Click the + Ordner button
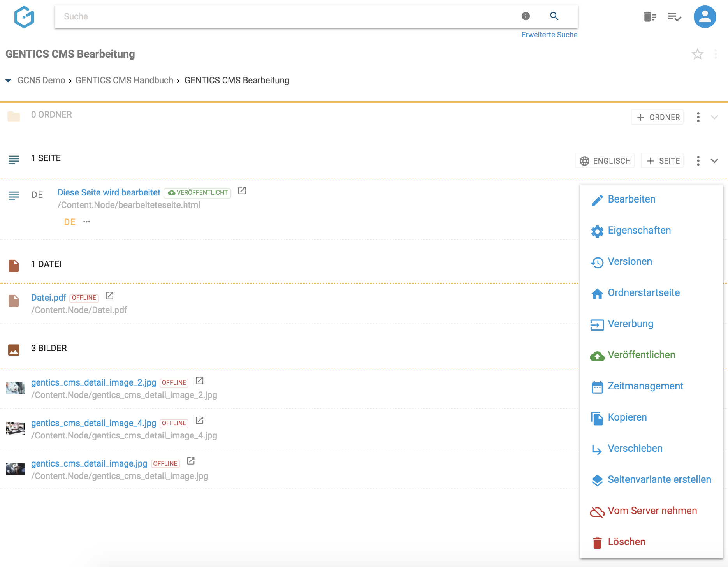The image size is (728, 567). tap(658, 117)
